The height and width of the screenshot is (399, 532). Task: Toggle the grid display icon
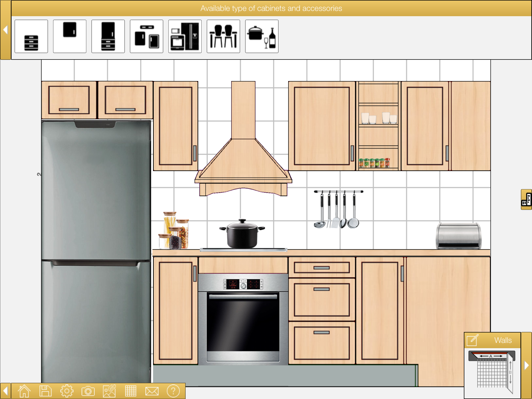click(131, 391)
